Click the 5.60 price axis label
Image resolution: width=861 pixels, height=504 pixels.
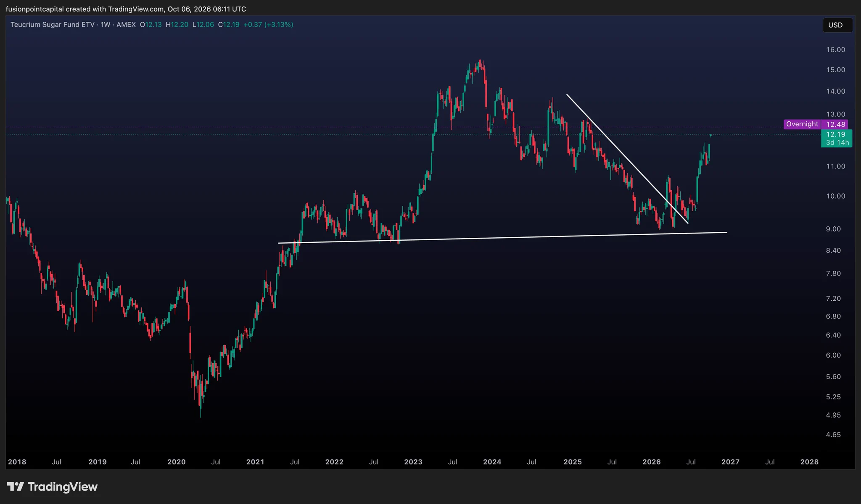point(833,377)
